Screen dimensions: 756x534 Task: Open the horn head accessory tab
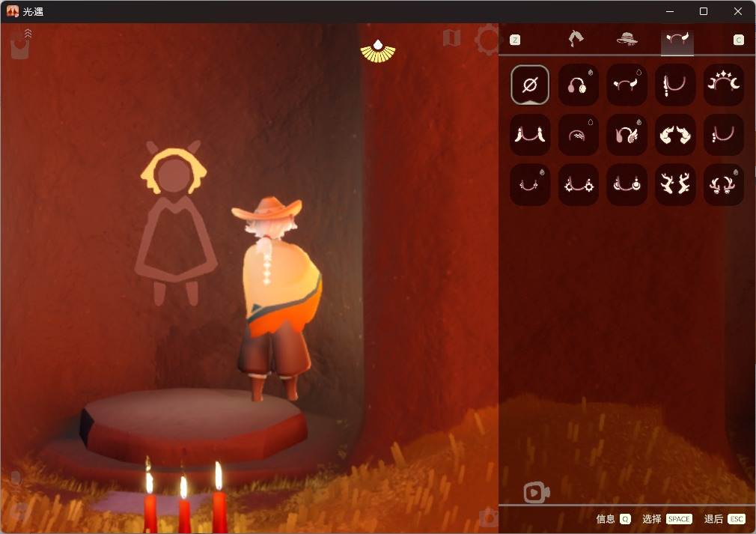[x=677, y=40]
